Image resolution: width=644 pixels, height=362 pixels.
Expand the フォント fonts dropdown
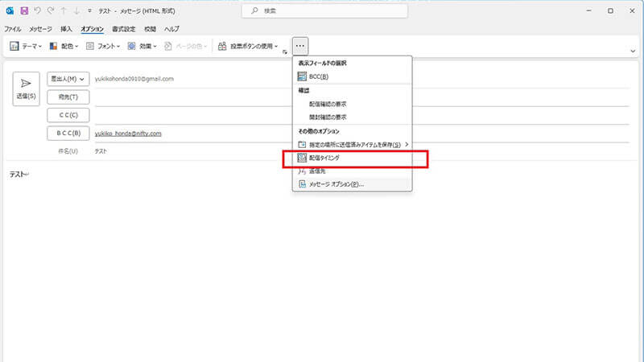102,47
